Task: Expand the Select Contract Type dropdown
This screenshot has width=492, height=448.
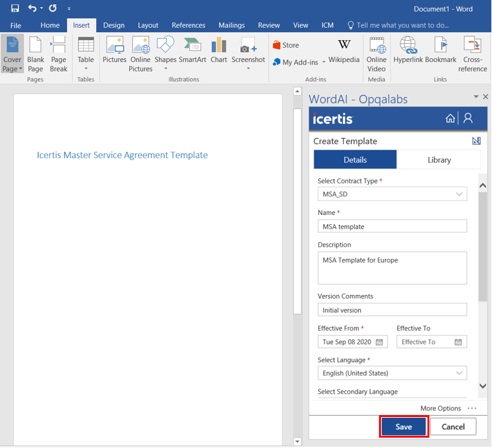Action: pos(459,194)
